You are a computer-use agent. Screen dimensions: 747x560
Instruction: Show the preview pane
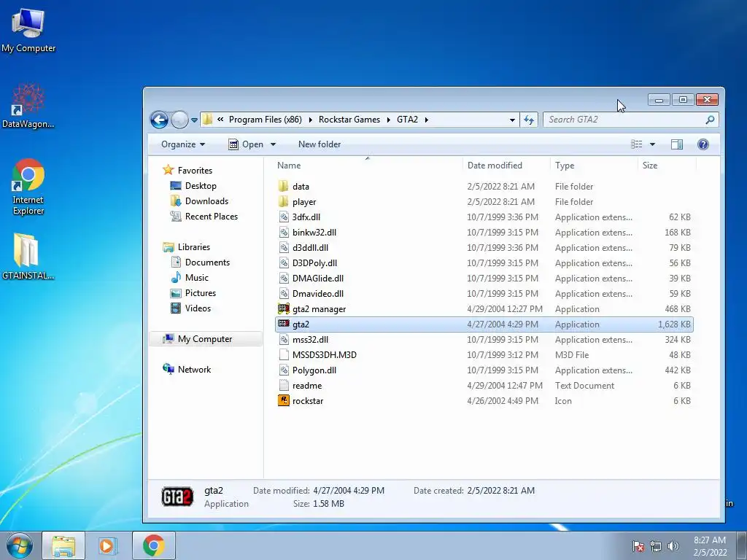click(x=676, y=144)
